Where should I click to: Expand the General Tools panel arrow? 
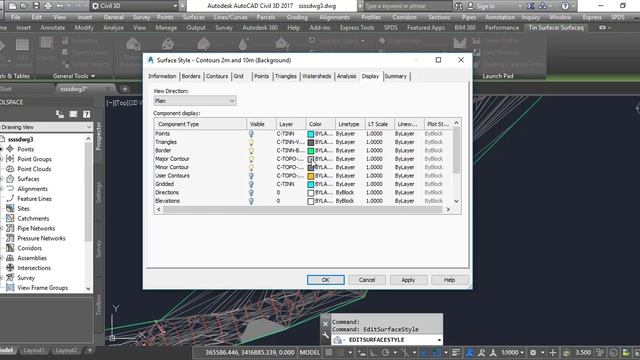(x=93, y=76)
